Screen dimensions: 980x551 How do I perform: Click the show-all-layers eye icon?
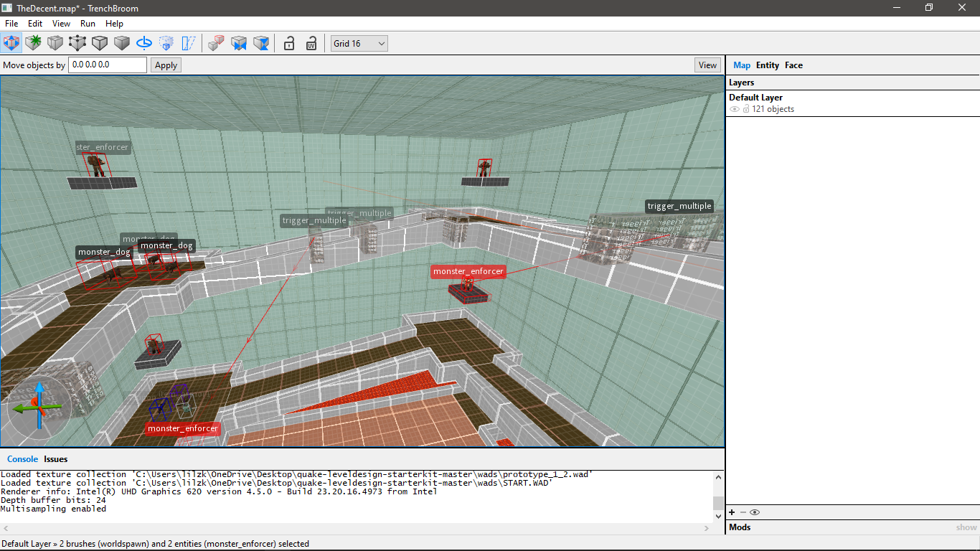point(754,512)
